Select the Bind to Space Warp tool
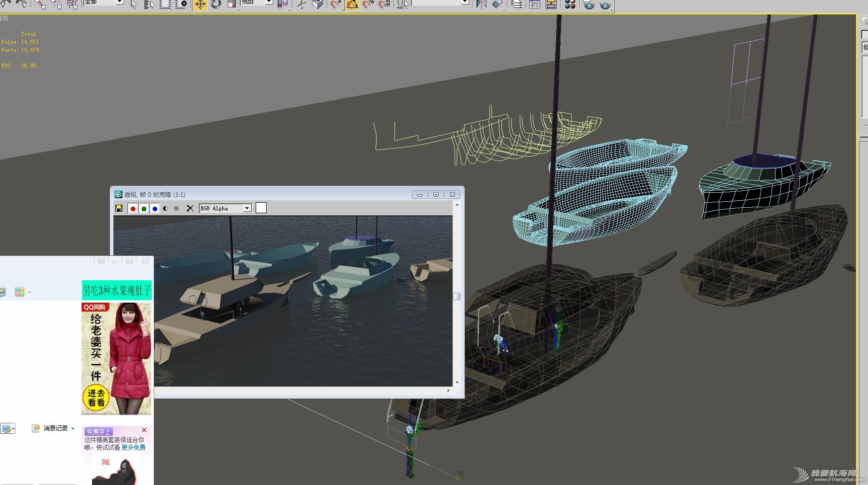 (x=72, y=4)
